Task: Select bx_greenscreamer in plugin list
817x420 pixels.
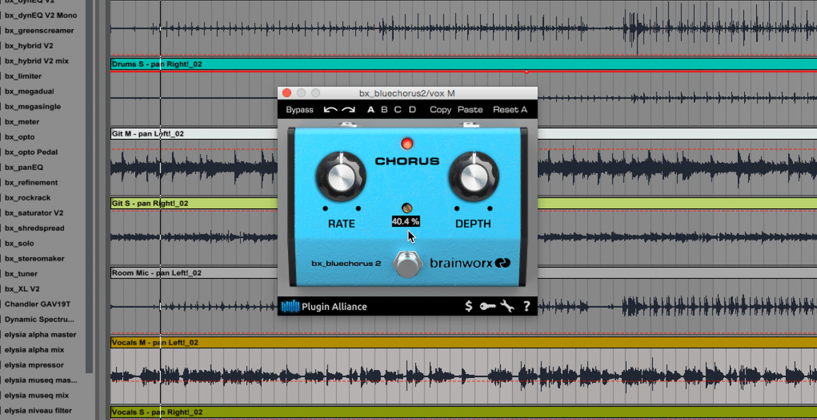Action: click(x=39, y=30)
